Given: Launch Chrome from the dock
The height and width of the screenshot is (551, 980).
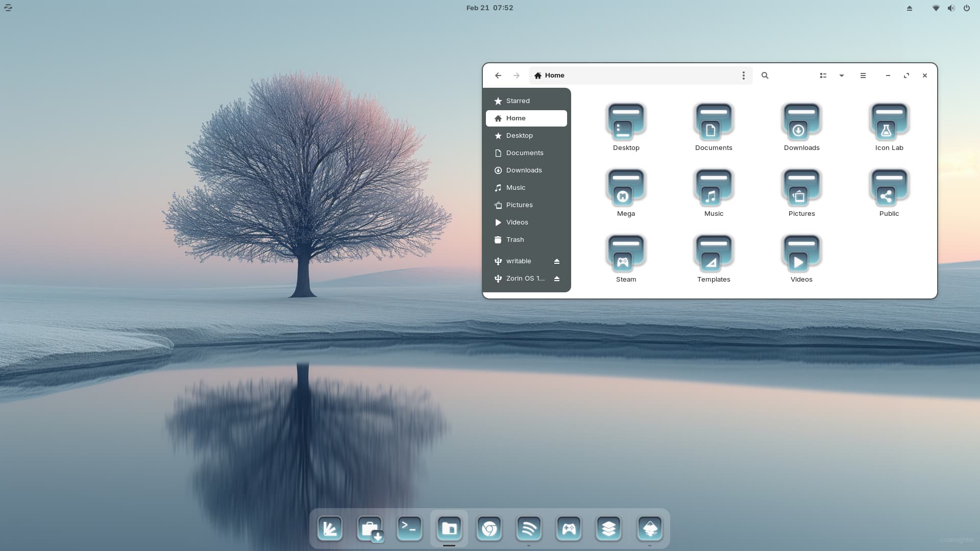Looking at the screenshot, I should pyautogui.click(x=489, y=529).
